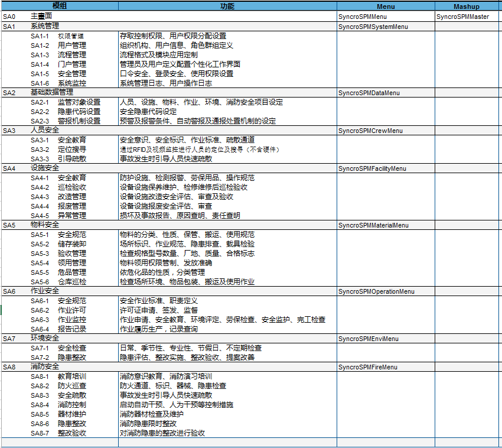Click the SA5-4 领用管理 cell

[60, 263]
